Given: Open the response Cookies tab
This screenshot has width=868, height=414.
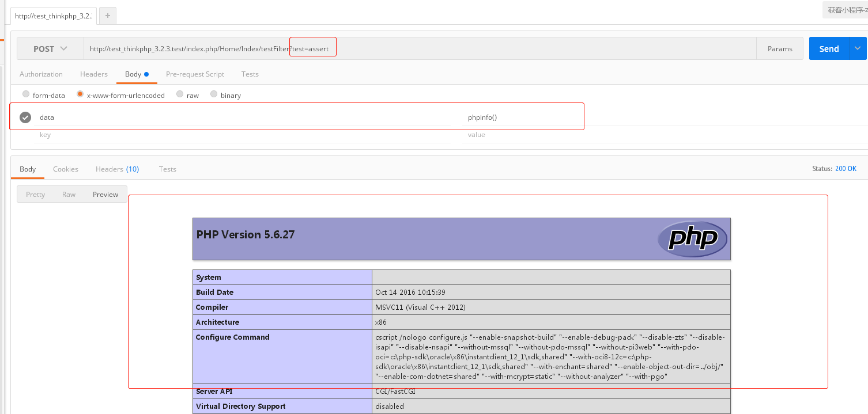Looking at the screenshot, I should point(66,169).
